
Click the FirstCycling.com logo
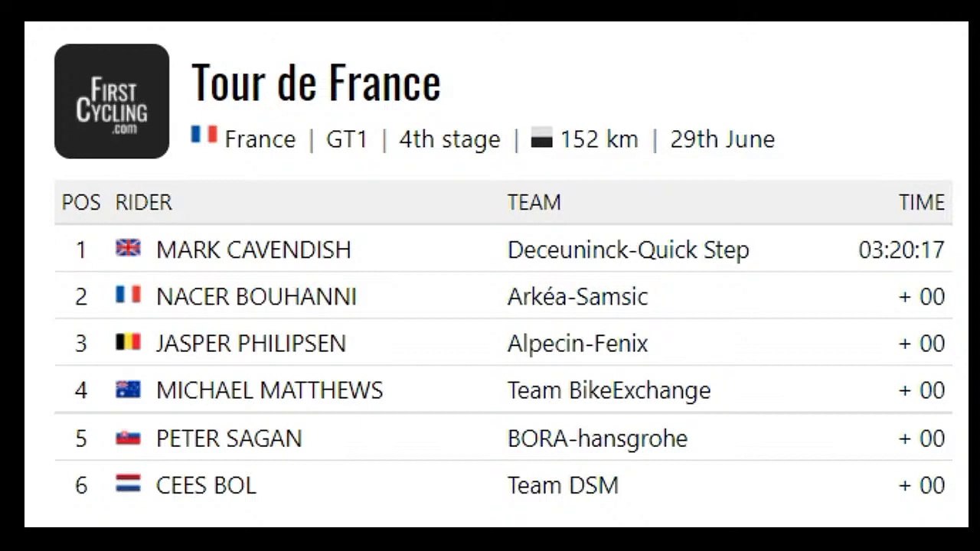[x=112, y=101]
